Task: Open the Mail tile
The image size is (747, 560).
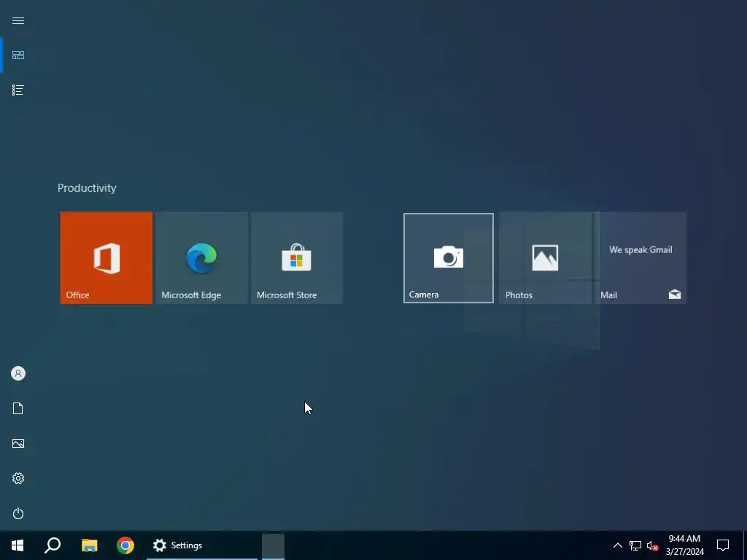Action: 640,257
